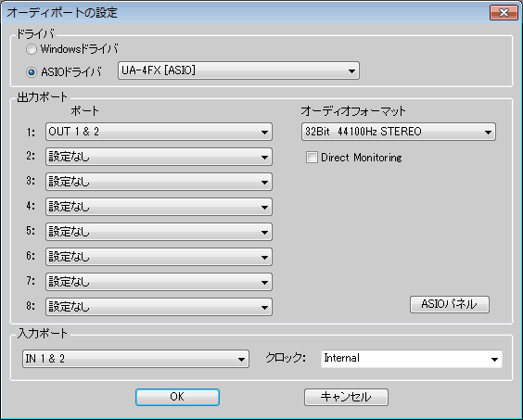Open the Internal clock source dropdown
Screen dimensions: 523x420
click(412, 359)
